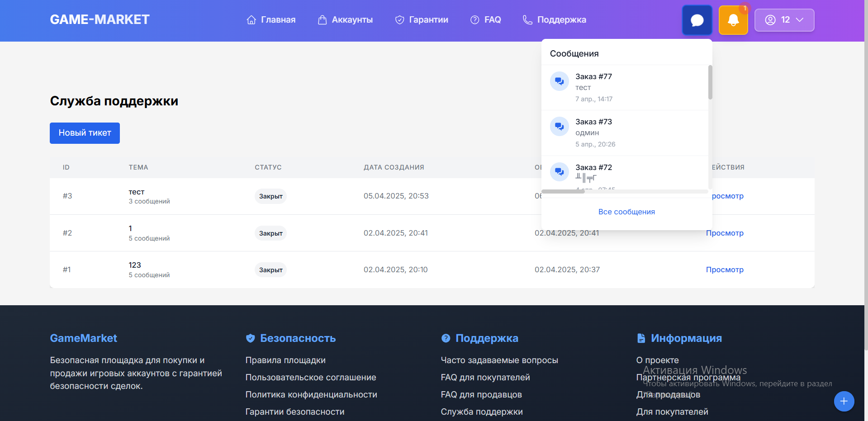
Task: Click the shield icon next to Гарантии
Action: tap(399, 20)
